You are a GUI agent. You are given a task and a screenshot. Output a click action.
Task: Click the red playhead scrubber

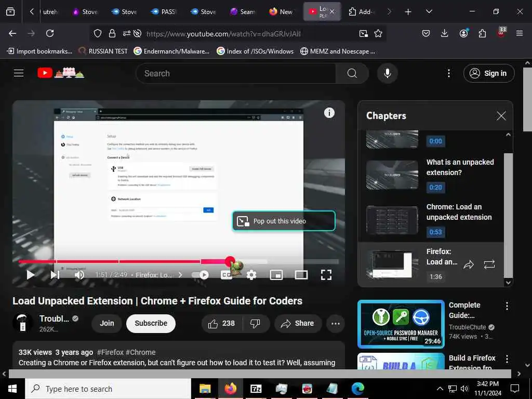coord(230,262)
